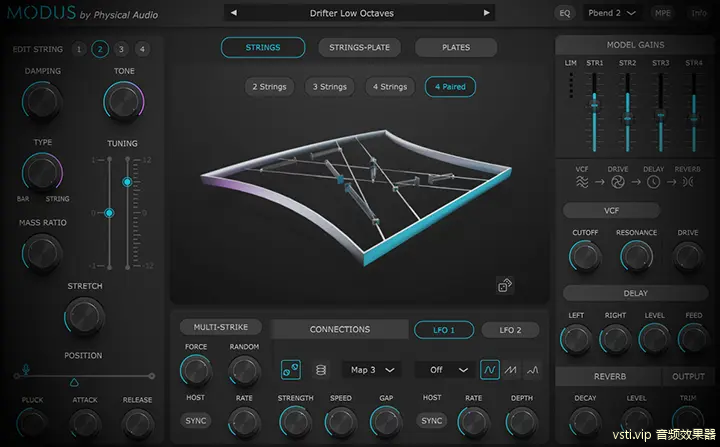The height and width of the screenshot is (447, 720).
Task: Switch to the PLATES model tab
Action: tap(456, 47)
